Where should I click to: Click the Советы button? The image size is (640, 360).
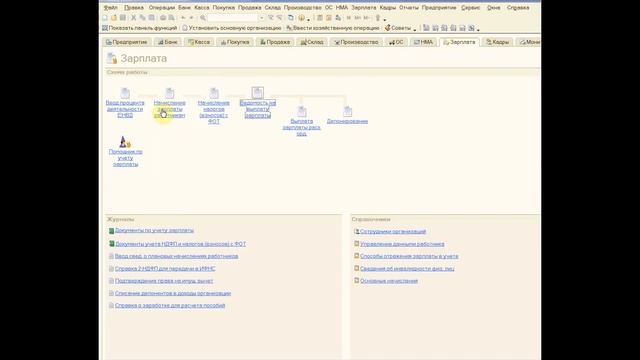pyautogui.click(x=398, y=28)
